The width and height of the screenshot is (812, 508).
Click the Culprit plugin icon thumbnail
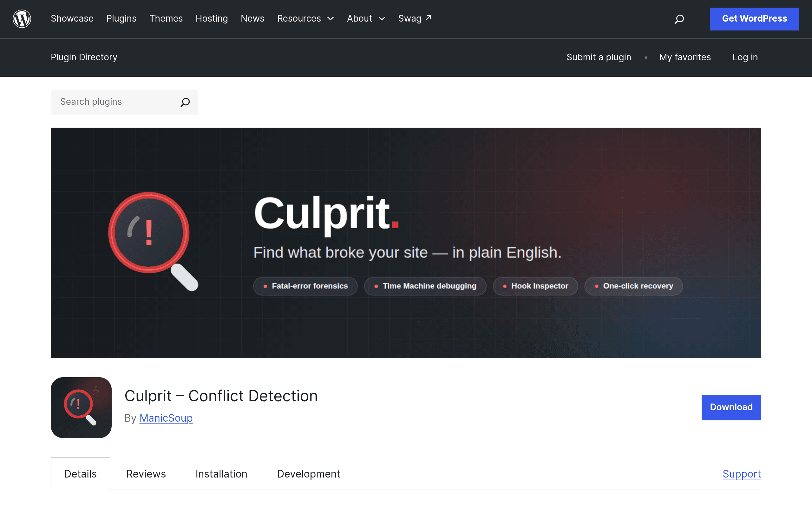pos(81,407)
